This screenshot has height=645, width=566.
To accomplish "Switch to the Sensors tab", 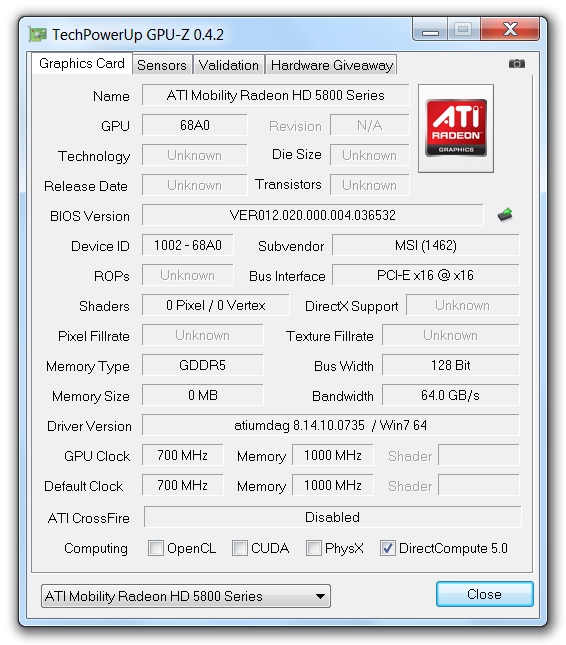I will tap(162, 65).
